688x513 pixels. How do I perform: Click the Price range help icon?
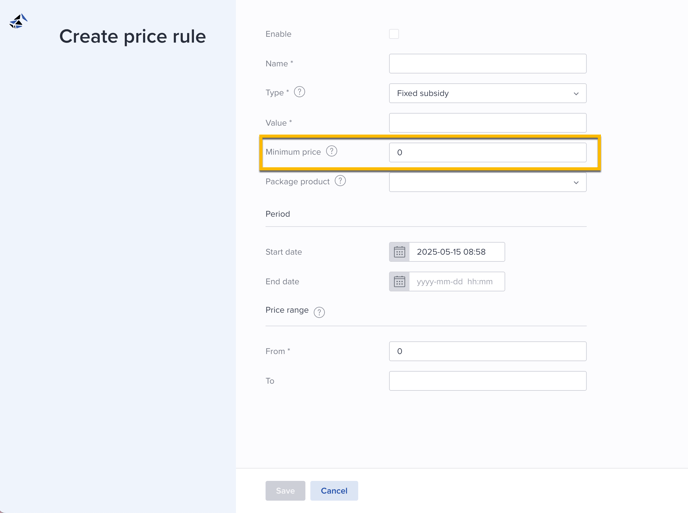pyautogui.click(x=319, y=312)
